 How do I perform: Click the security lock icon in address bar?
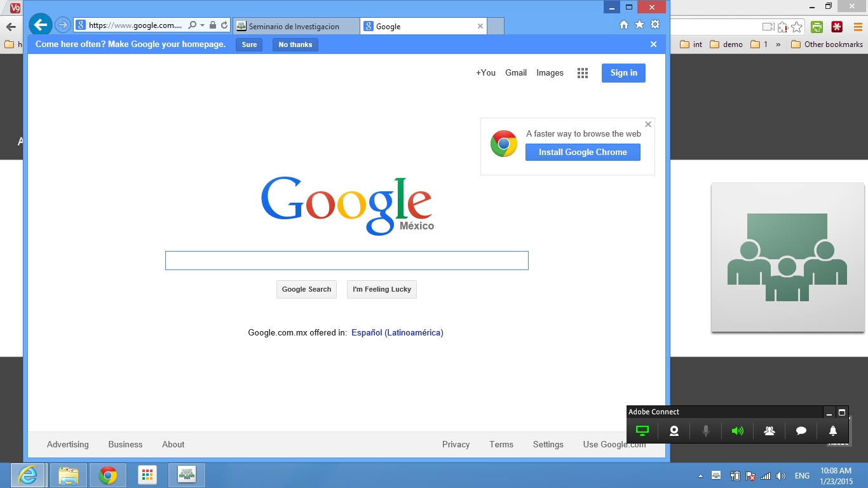tap(213, 25)
